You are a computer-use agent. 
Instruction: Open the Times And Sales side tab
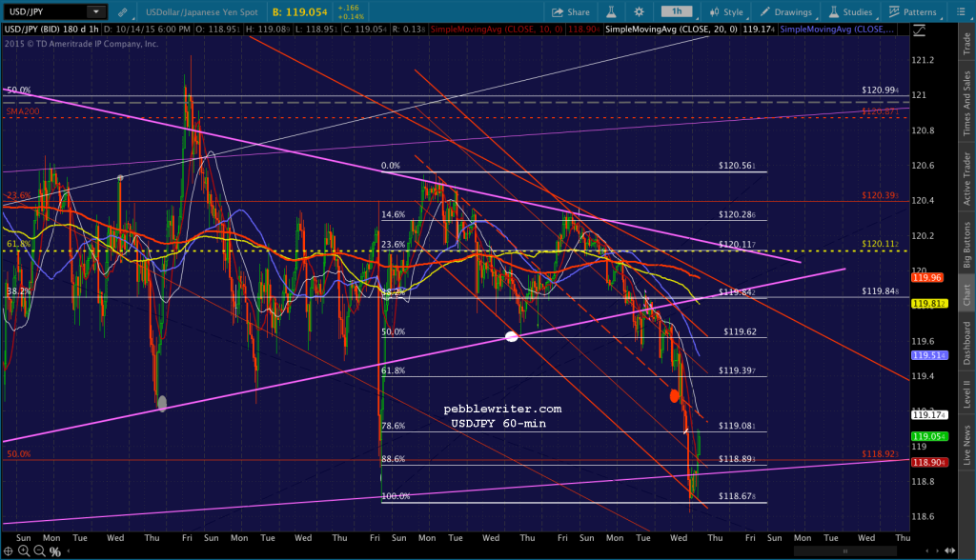(x=966, y=103)
